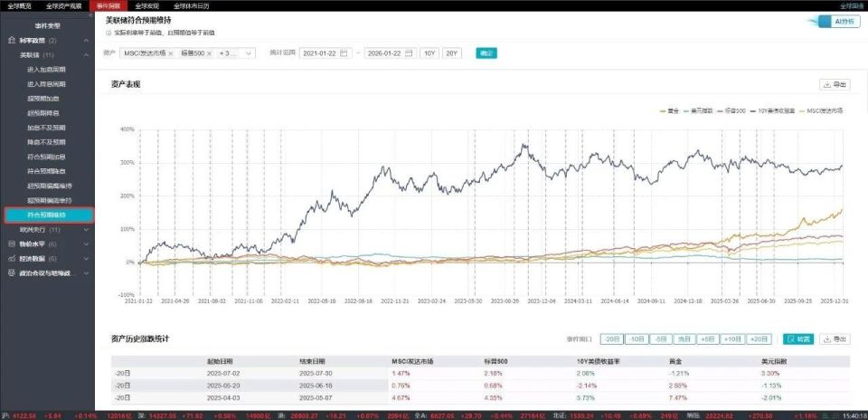
Task: Click the 标普500 table column header
Action: [496, 361]
